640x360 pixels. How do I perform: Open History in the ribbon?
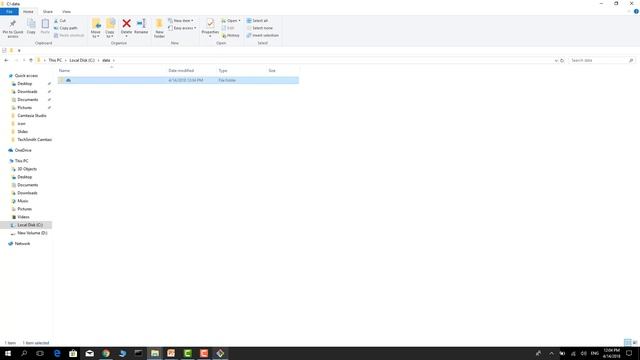231,35
